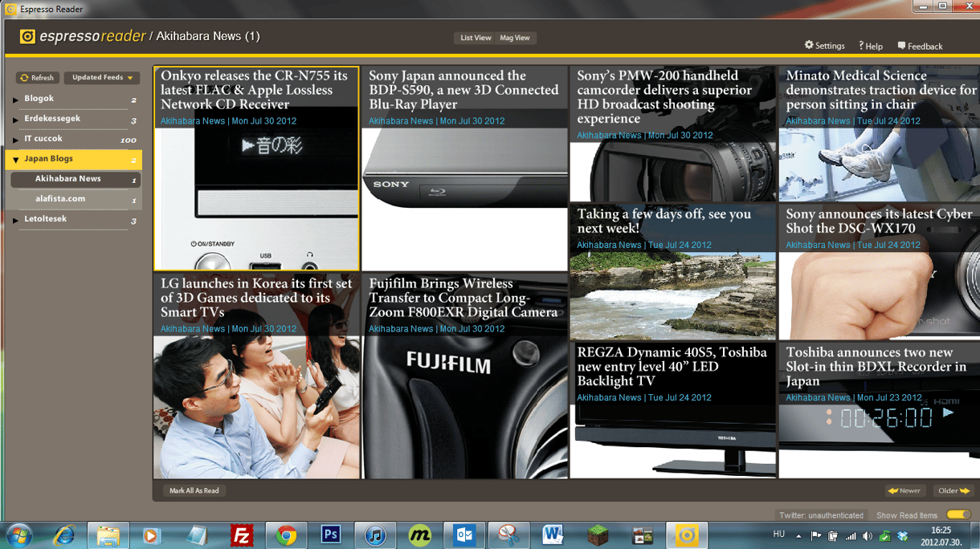Open the photo gallery taskbar icon
This screenshot has width=980, height=549.
(x=642, y=535)
